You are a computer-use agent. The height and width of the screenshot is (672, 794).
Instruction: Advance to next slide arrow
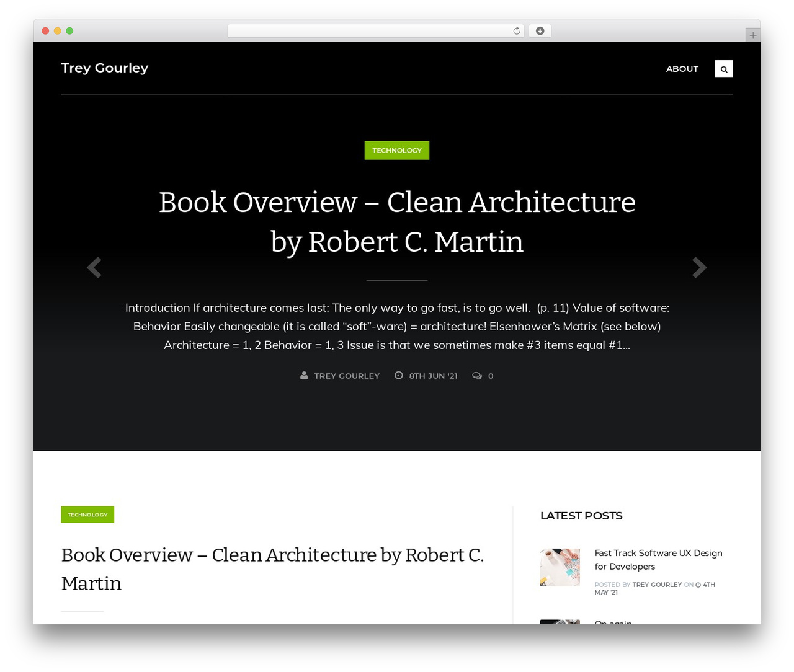tap(699, 267)
